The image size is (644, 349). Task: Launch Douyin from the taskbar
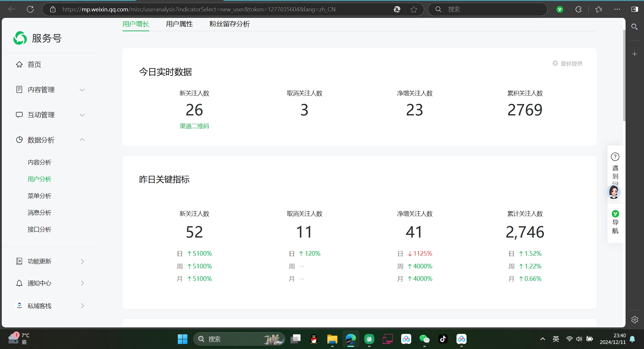443,339
